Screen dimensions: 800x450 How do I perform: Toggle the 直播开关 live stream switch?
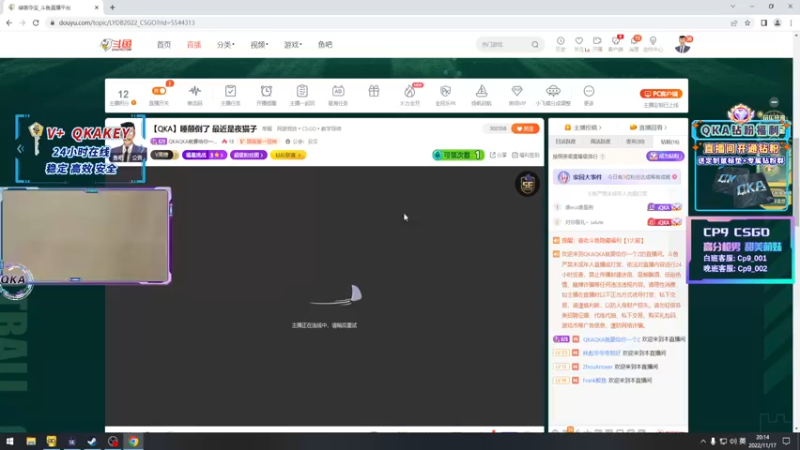pos(159,91)
